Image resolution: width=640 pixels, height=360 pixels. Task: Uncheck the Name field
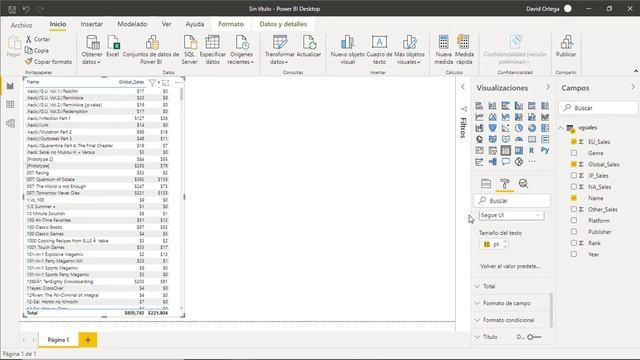pyautogui.click(x=574, y=198)
